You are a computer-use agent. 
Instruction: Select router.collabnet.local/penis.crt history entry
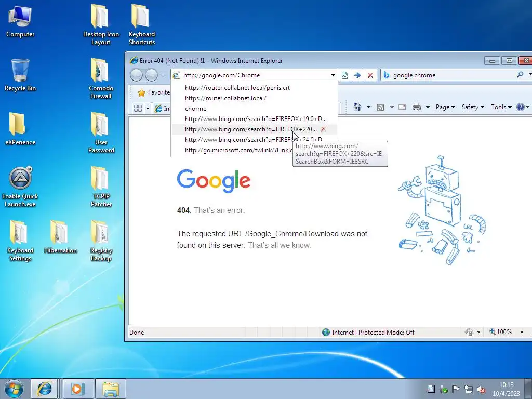pyautogui.click(x=254, y=87)
